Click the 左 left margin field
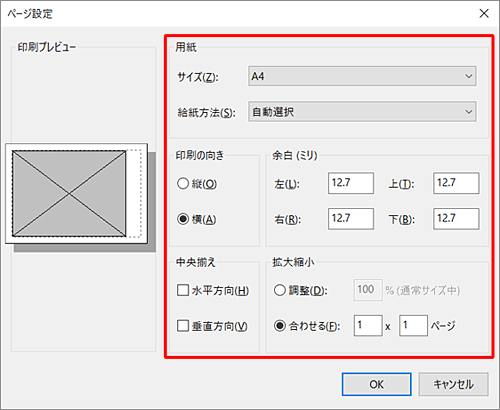 pyautogui.click(x=351, y=183)
